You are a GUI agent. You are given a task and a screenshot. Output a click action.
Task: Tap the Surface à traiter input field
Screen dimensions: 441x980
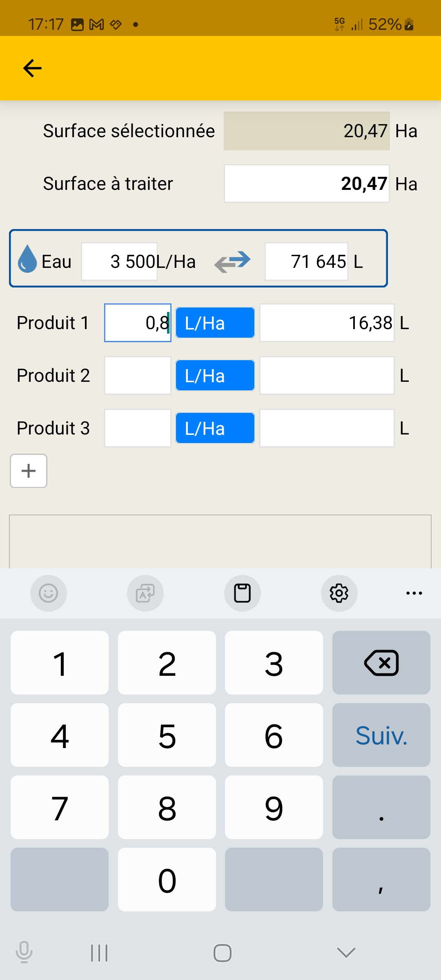[306, 184]
